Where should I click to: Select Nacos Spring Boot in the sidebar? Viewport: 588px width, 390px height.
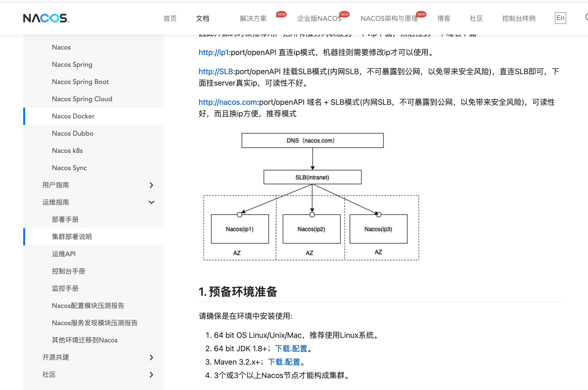pos(80,82)
